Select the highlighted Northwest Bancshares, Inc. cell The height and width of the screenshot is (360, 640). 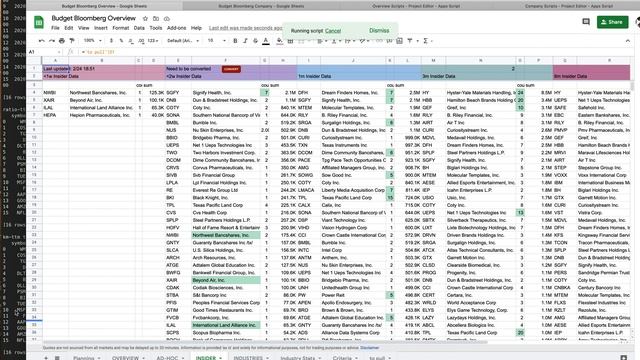coord(226,235)
